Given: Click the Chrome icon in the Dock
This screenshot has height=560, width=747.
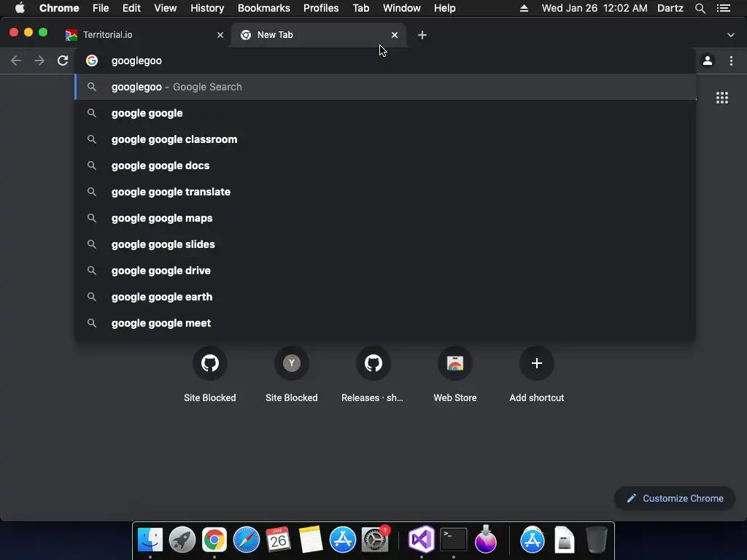Looking at the screenshot, I should 214,540.
